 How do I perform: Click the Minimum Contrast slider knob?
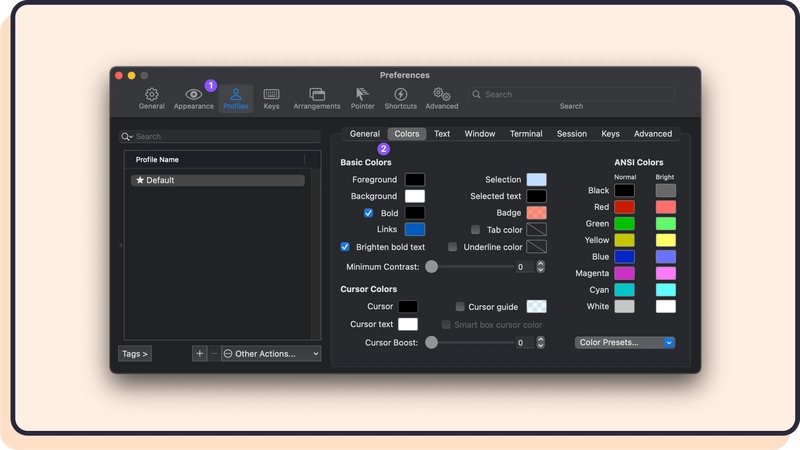point(431,266)
